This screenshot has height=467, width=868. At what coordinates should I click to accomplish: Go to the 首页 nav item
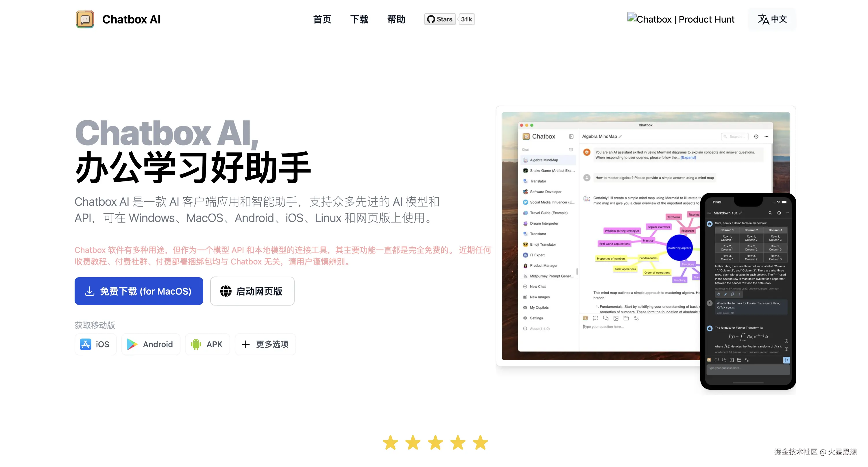click(x=322, y=19)
